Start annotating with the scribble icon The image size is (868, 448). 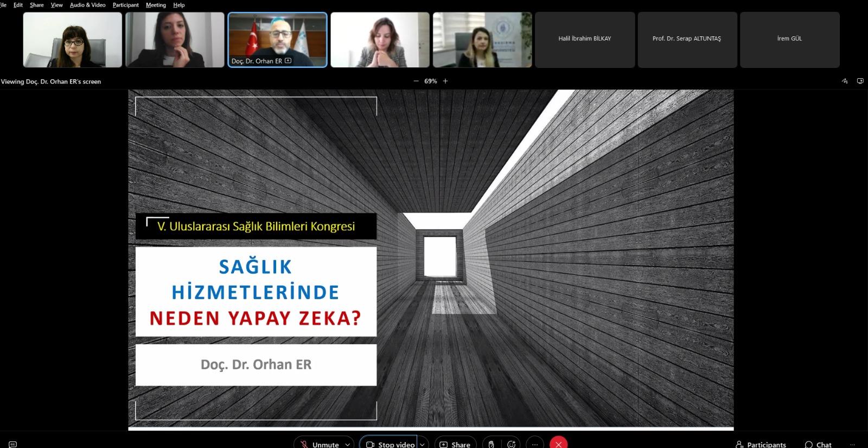pos(845,81)
